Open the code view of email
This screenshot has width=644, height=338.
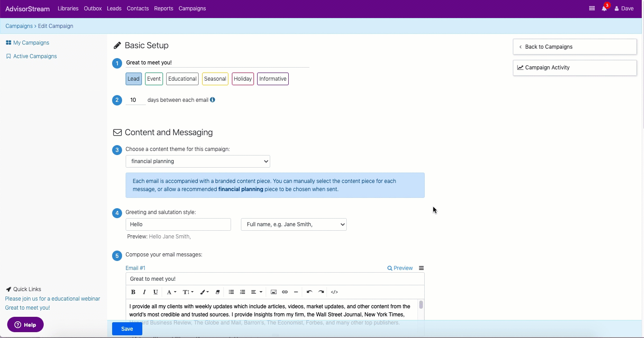(x=335, y=292)
